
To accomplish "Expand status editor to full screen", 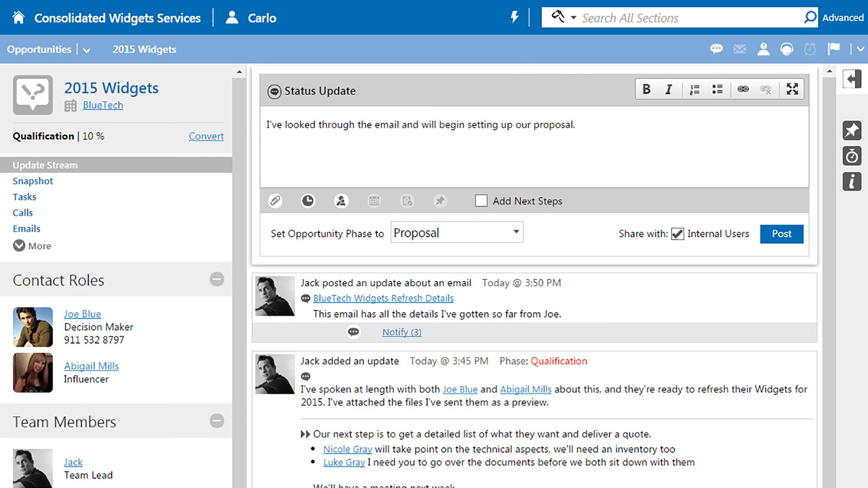I will pos(792,89).
